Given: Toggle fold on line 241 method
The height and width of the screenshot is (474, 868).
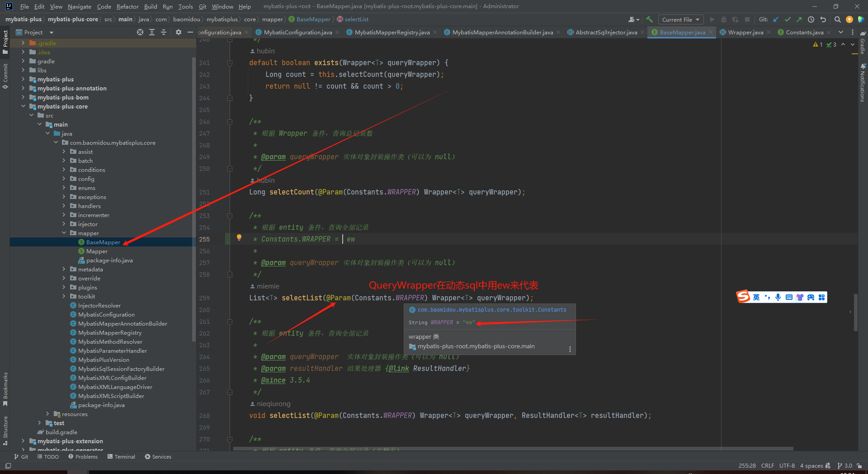Looking at the screenshot, I should (230, 63).
